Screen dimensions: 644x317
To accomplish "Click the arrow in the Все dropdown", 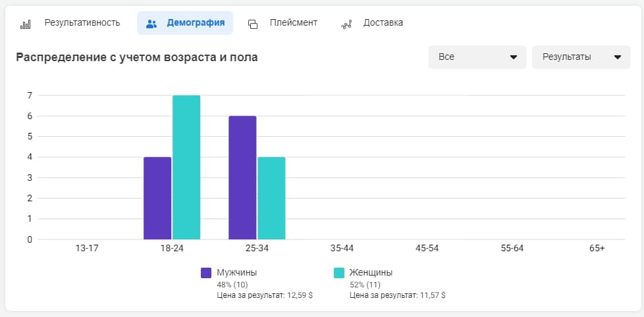I will (x=514, y=57).
